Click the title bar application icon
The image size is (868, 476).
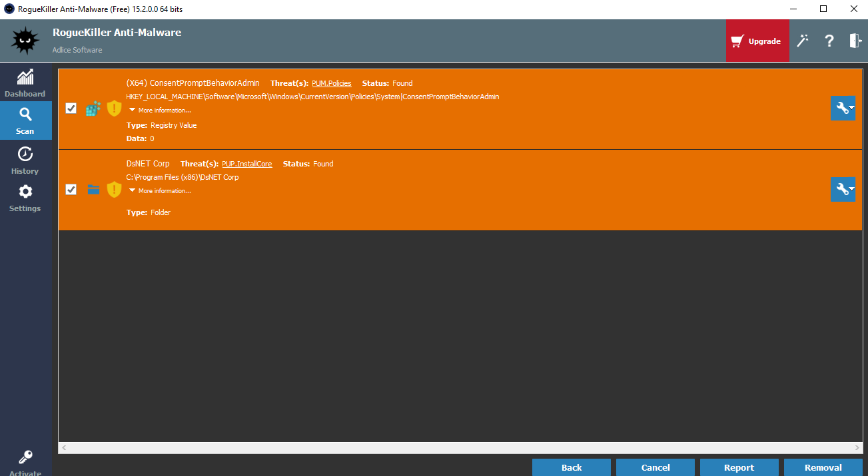[x=9, y=9]
